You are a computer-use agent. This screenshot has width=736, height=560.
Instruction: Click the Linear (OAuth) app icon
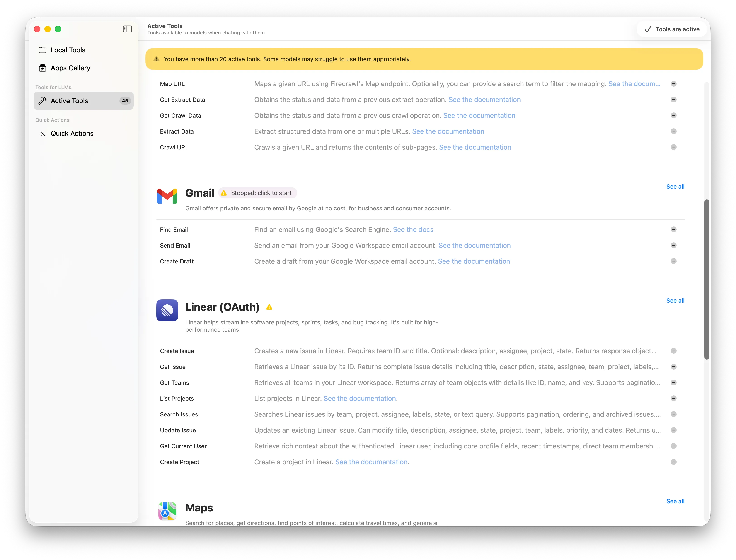167,310
